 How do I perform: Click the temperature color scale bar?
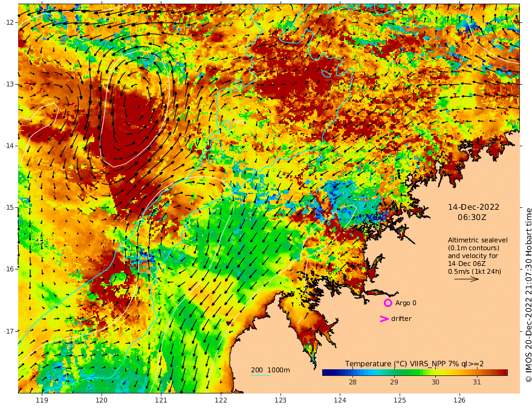415,372
